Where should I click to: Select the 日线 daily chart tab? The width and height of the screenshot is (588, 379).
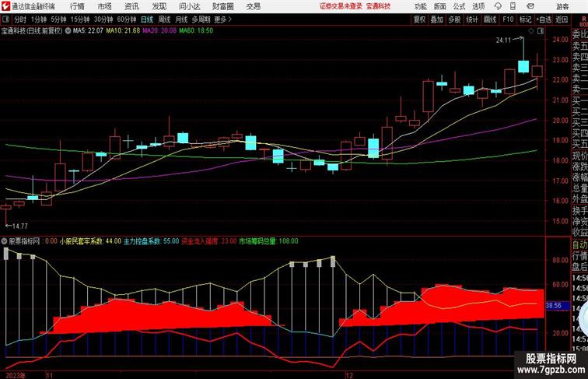[147, 19]
